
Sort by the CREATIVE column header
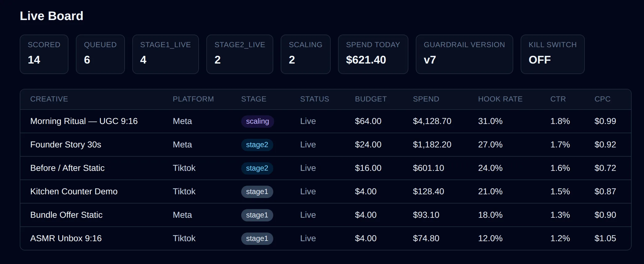click(49, 99)
